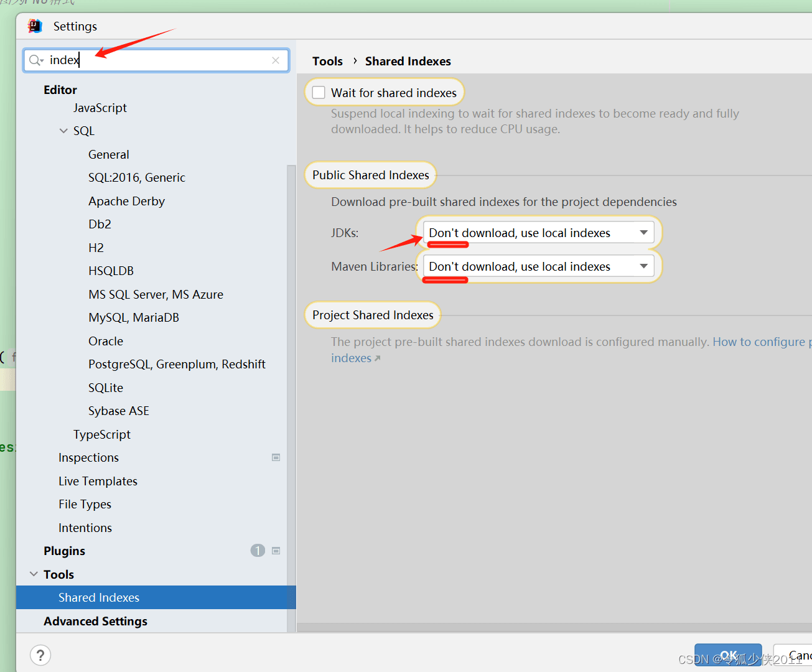
Task: Click the Plugins project-level settings icon
Action: pos(276,551)
